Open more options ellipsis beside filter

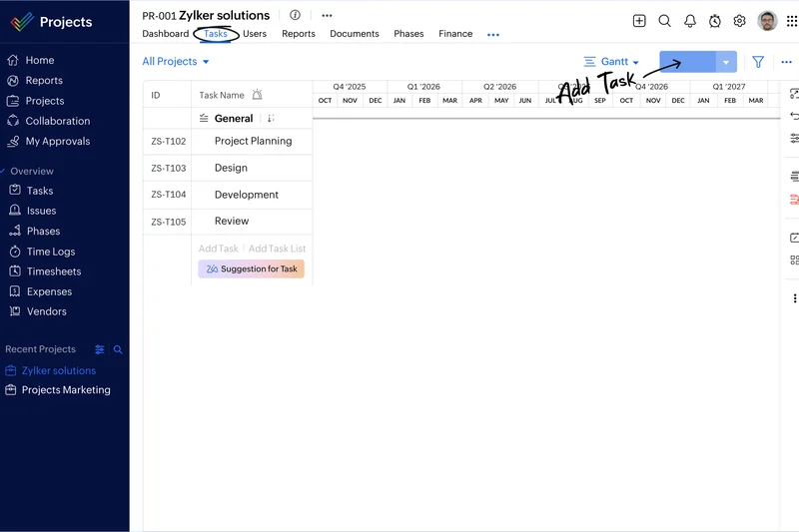click(787, 62)
